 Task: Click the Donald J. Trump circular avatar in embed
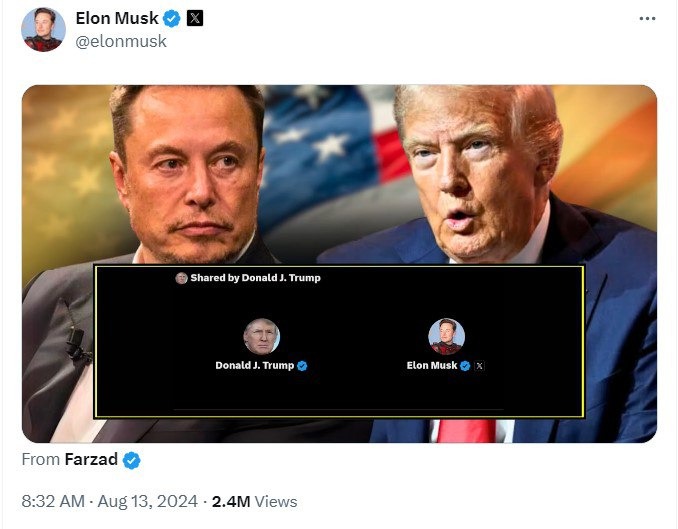[261, 336]
